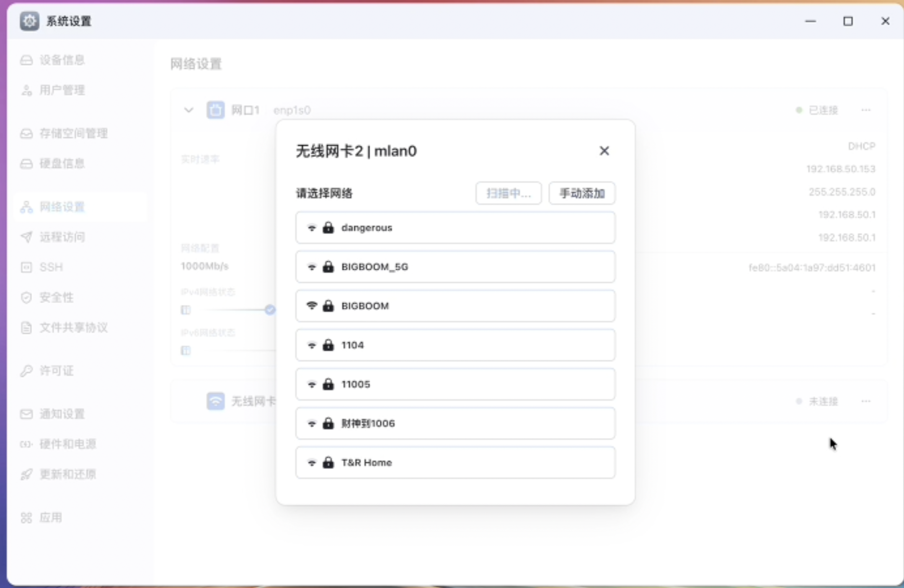The image size is (904, 588).
Task: Open more options for wireless card
Action: tap(866, 401)
